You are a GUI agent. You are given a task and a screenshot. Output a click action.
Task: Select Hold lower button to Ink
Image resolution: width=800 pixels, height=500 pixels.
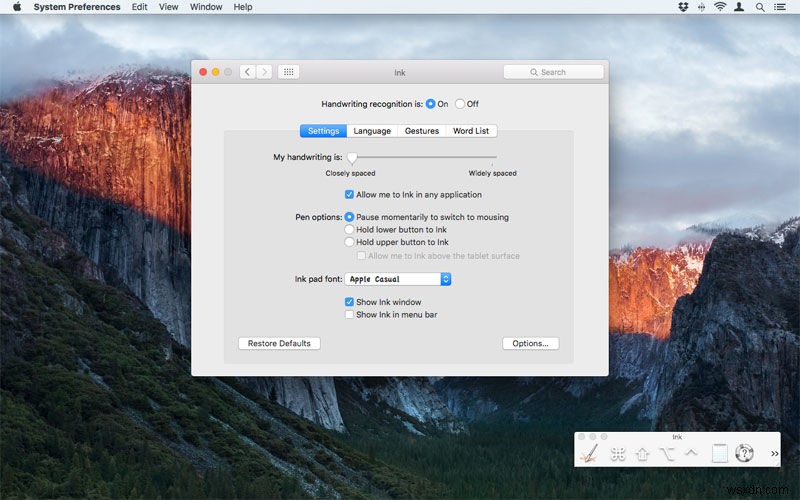[x=349, y=230]
